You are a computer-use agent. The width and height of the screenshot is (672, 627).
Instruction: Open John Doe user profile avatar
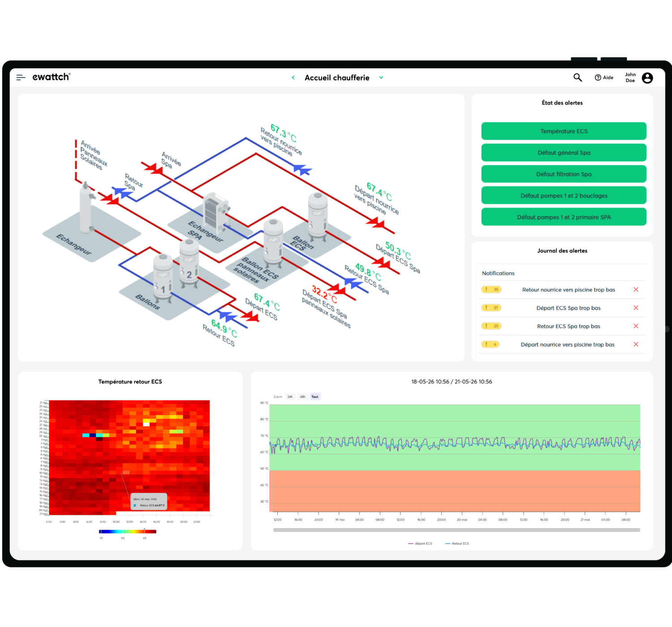pyautogui.click(x=647, y=78)
